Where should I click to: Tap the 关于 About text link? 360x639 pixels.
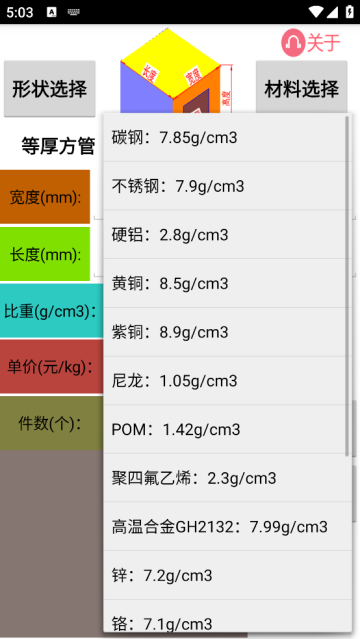click(x=323, y=42)
